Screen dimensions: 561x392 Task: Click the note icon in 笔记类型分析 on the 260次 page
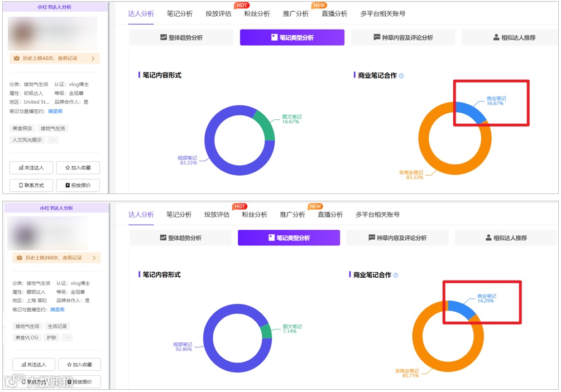coord(271,238)
